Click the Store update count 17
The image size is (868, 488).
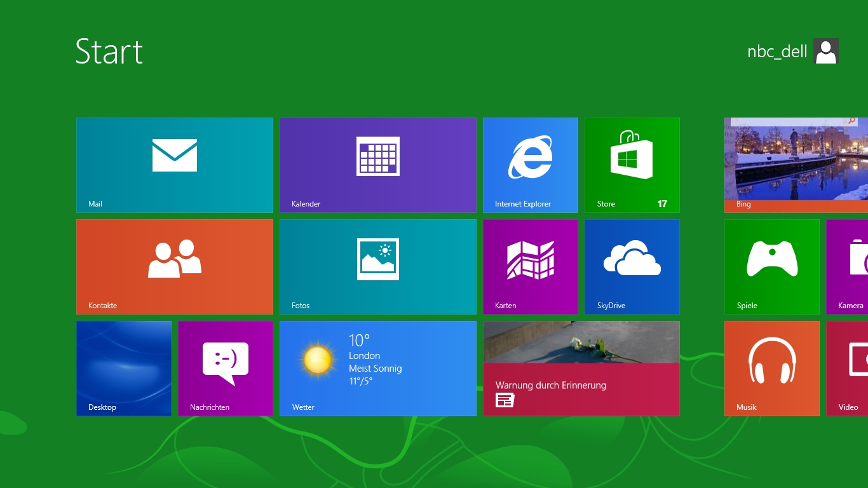662,204
